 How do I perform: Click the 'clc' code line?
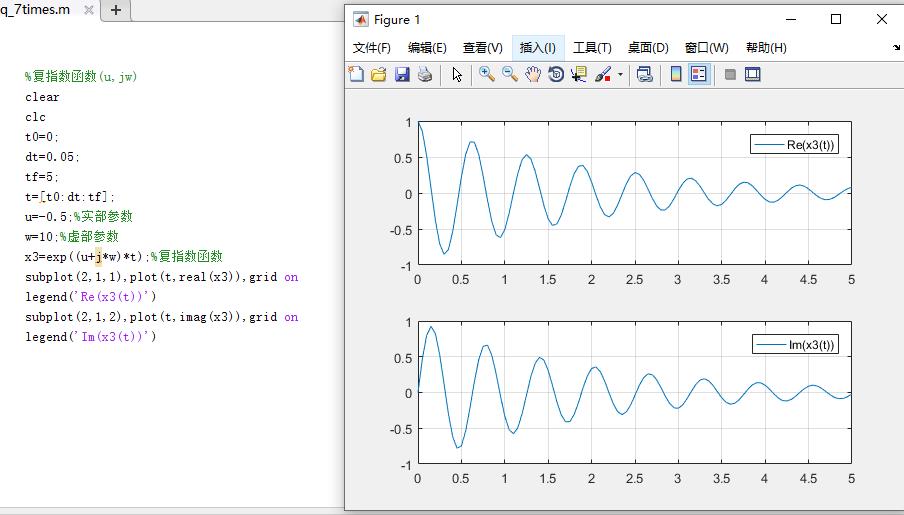(35, 117)
